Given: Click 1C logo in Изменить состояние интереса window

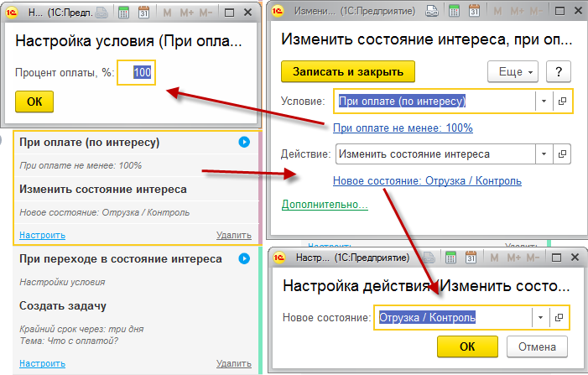Looking at the screenshot, I should point(278,11).
